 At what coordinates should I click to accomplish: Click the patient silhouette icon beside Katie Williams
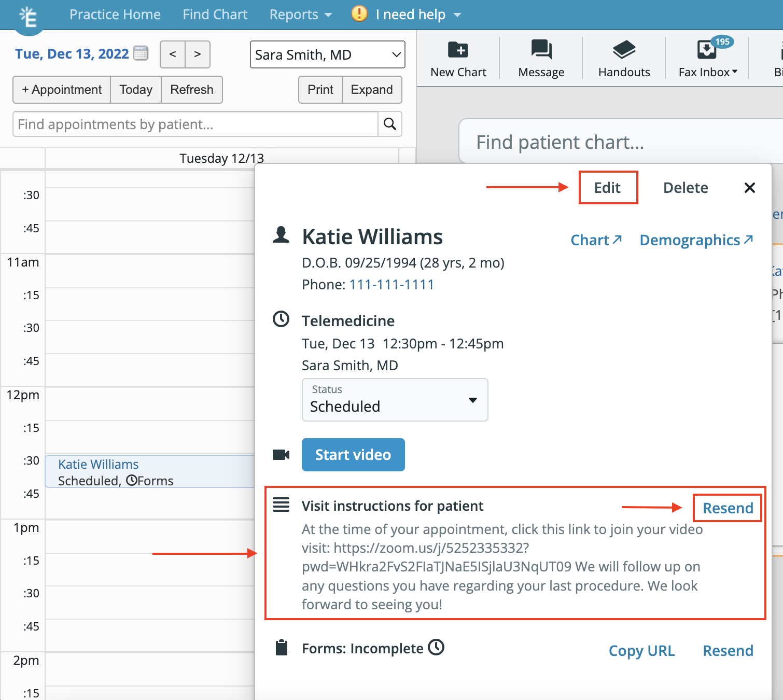point(281,235)
